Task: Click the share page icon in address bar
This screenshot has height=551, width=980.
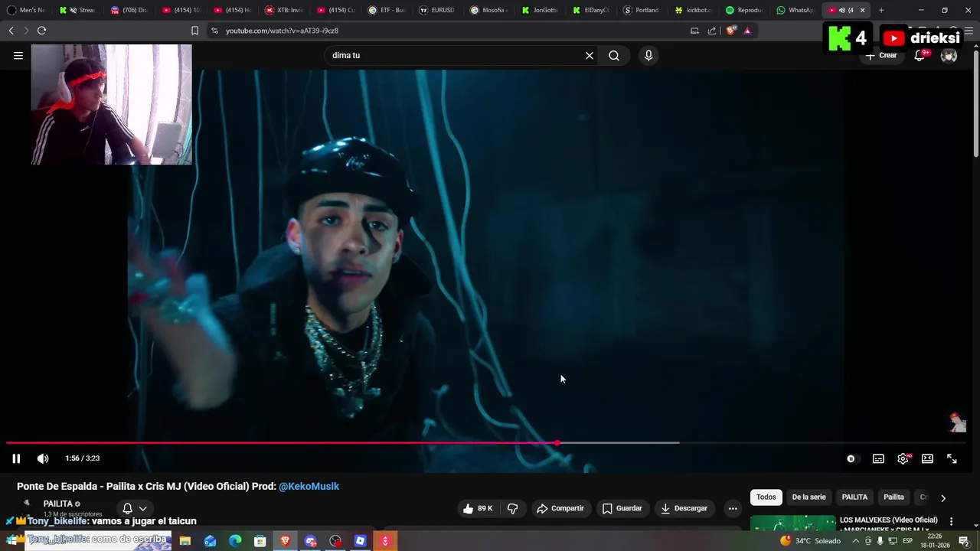Action: (x=712, y=31)
